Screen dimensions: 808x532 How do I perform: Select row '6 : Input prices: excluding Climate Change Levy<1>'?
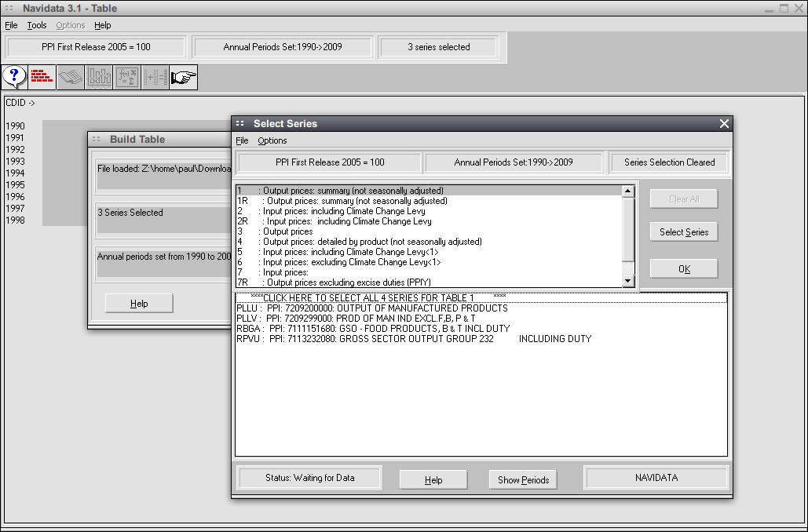(430, 262)
